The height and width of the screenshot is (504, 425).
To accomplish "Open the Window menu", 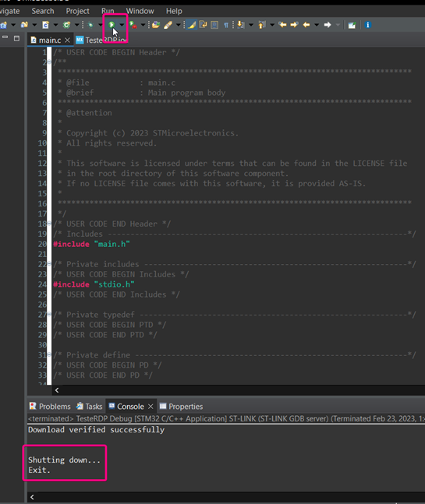I will (x=140, y=11).
